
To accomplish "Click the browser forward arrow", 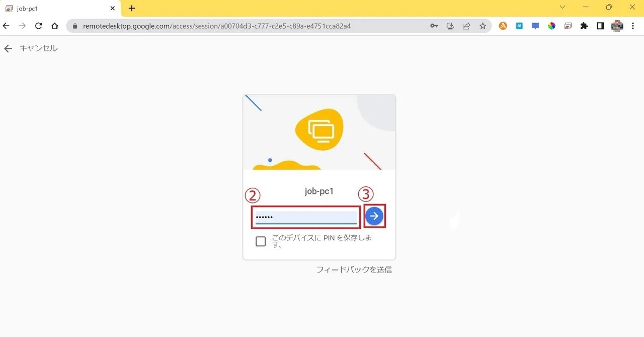I will [x=22, y=26].
